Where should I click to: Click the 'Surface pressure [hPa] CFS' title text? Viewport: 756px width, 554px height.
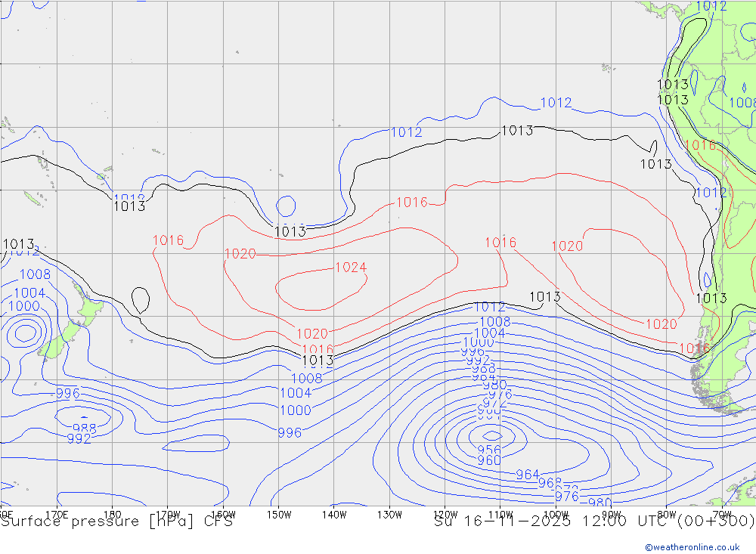coord(116,522)
